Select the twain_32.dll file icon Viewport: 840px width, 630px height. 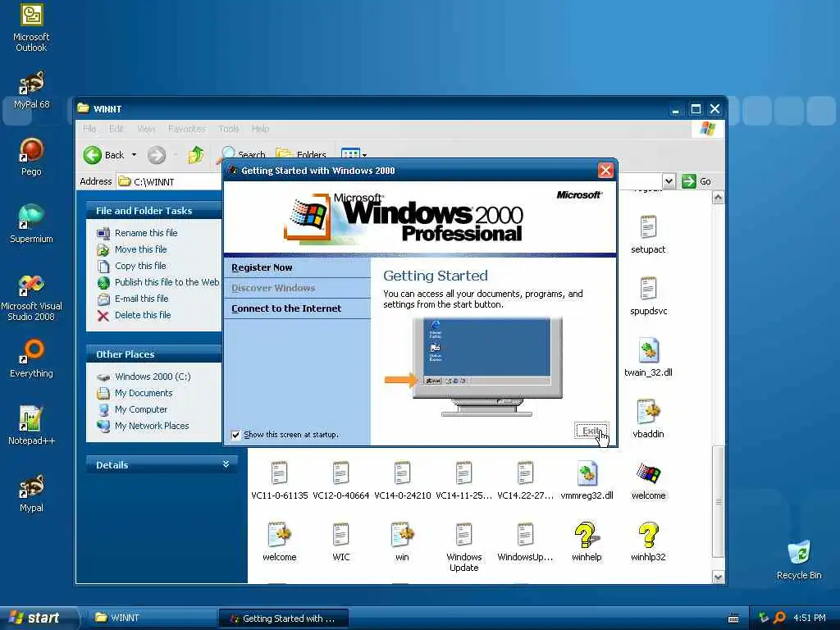[x=648, y=358]
